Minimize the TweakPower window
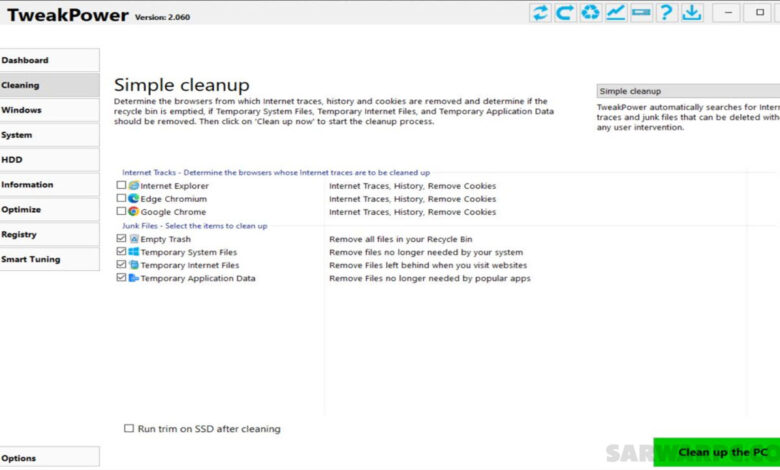 tap(728, 12)
